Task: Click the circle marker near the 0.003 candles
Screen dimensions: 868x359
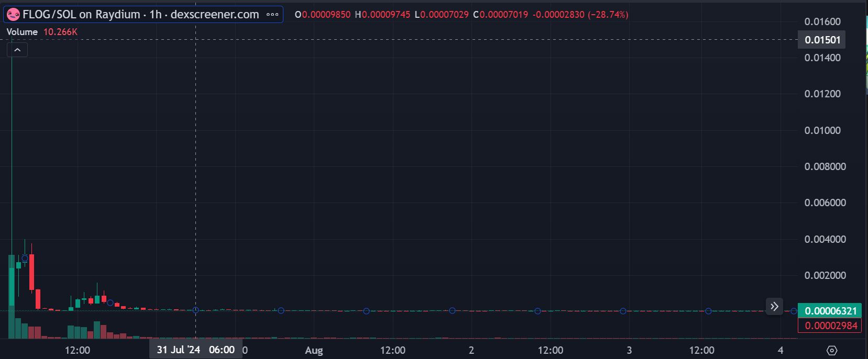Action: [25, 258]
